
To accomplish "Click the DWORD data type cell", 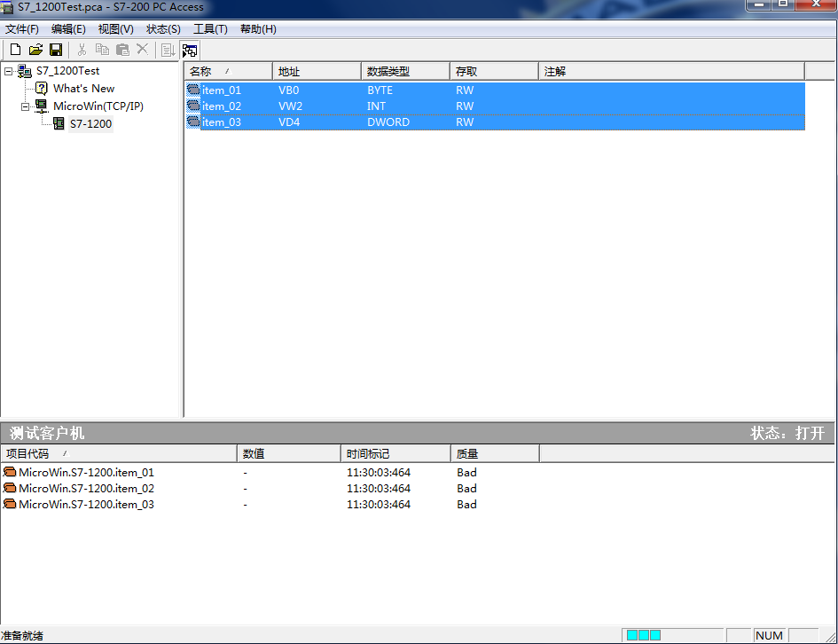I will click(x=388, y=122).
